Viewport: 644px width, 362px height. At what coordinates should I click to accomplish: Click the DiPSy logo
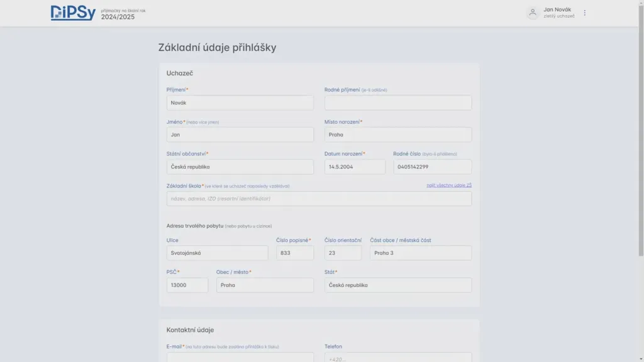73,13
